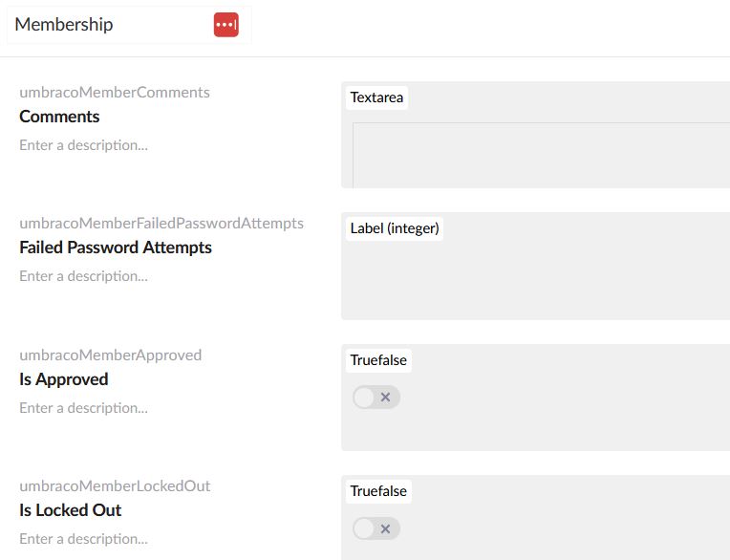Enter a description for Is Approved

[84, 408]
